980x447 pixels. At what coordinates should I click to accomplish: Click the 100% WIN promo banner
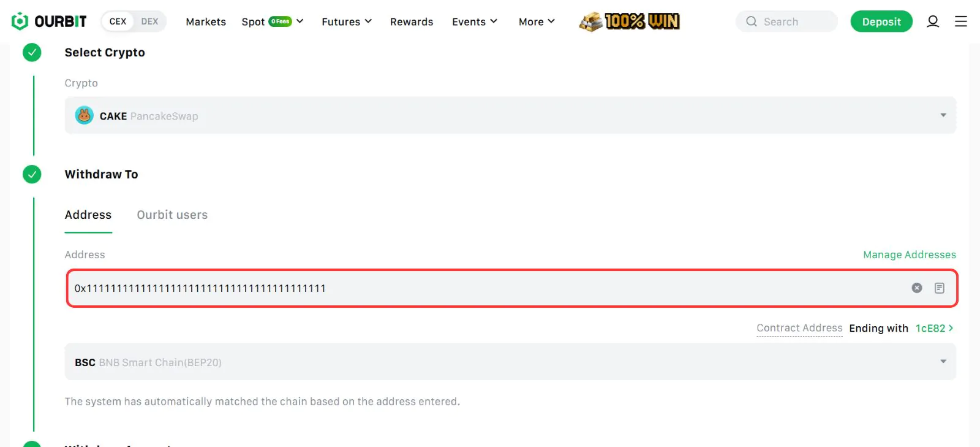630,21
